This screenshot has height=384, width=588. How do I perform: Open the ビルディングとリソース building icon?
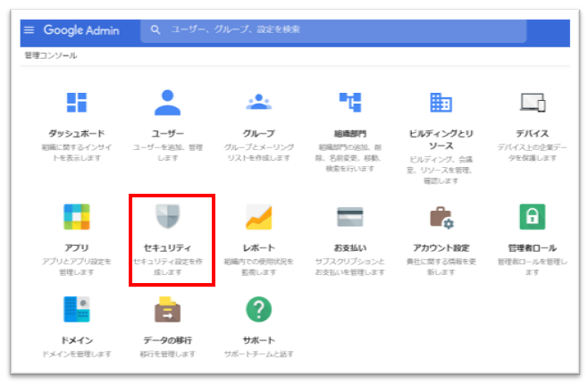pyautogui.click(x=441, y=103)
